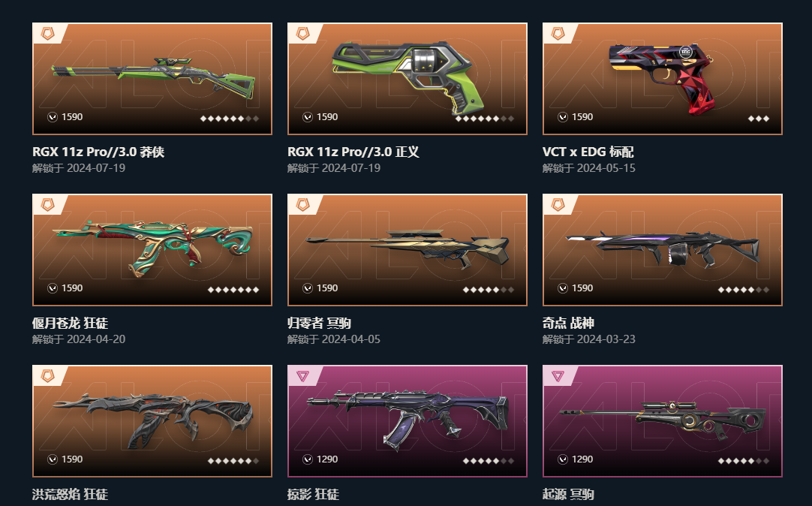
Task: Click tier badge on RGX 正义 revolver card
Action: [303, 34]
